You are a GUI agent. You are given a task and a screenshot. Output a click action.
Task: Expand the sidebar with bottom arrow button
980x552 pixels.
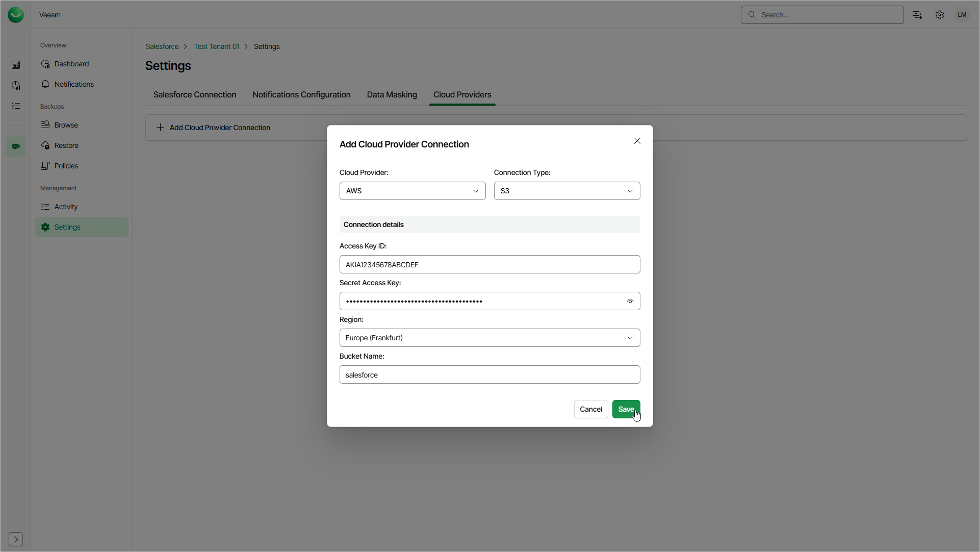pyautogui.click(x=16, y=539)
